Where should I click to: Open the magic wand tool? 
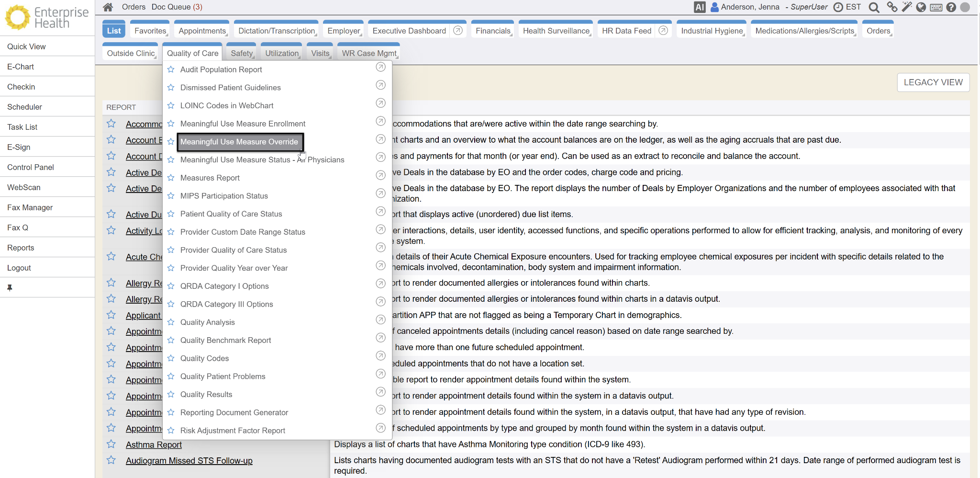[x=907, y=7]
